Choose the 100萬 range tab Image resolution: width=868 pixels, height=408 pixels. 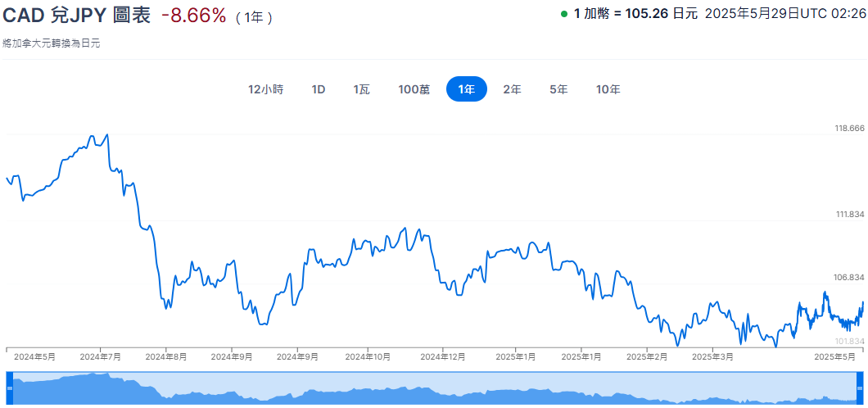click(414, 89)
